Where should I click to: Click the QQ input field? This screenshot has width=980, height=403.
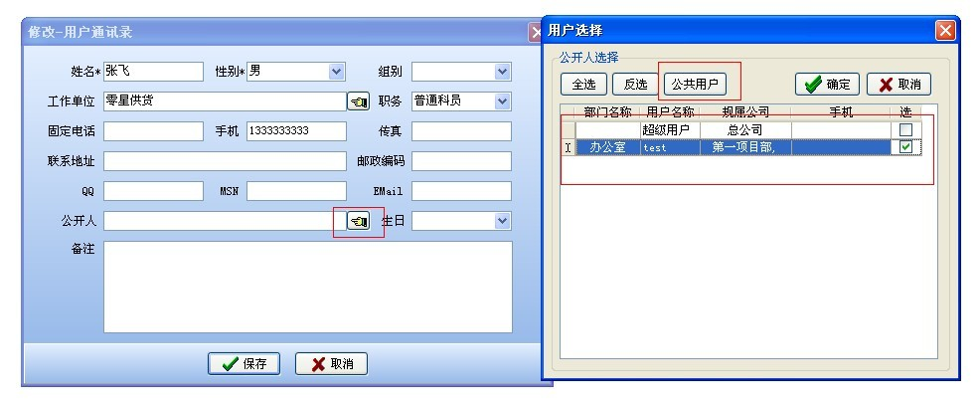[x=153, y=191]
